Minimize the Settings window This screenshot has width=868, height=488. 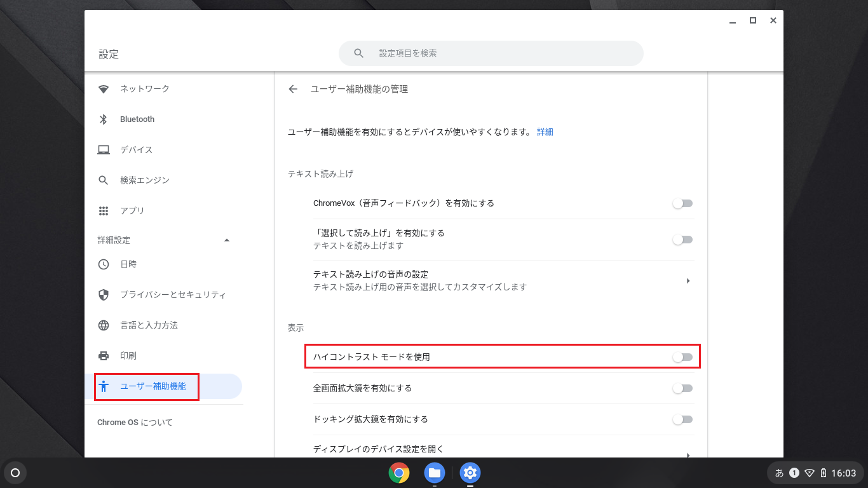coord(733,21)
